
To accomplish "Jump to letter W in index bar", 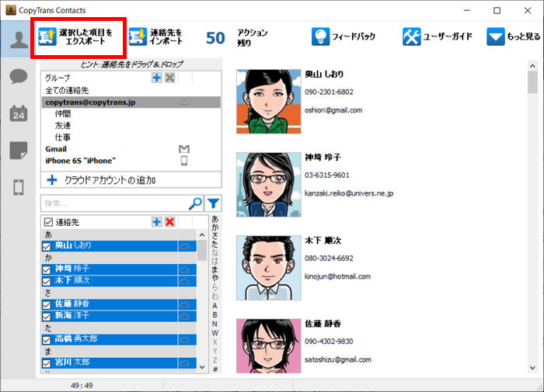I will pos(214,333).
